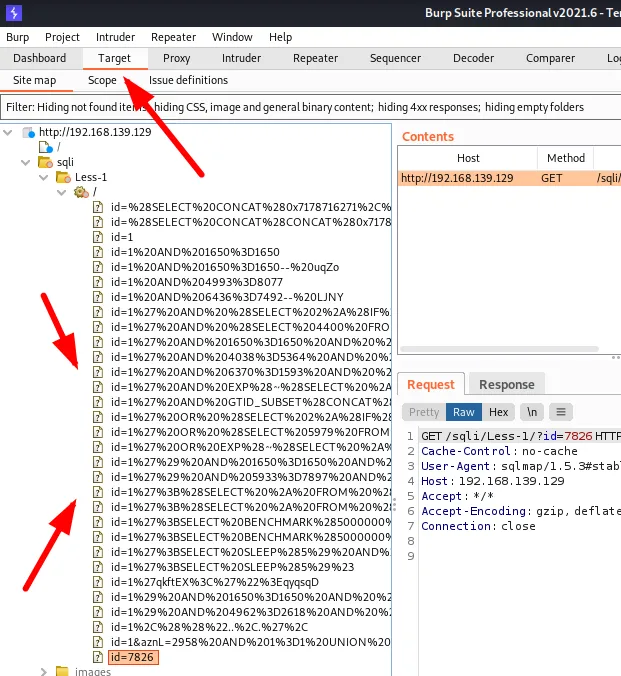This screenshot has width=621, height=676.
Task: Click the file icon beside id=1%2C%28%28%22..%2C.%27%2C
Action: coord(98,627)
